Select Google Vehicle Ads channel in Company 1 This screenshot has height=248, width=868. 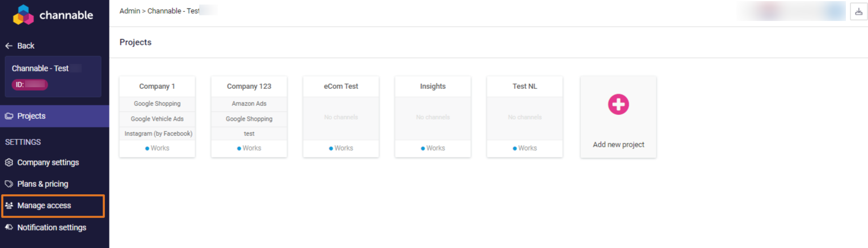pos(157,119)
